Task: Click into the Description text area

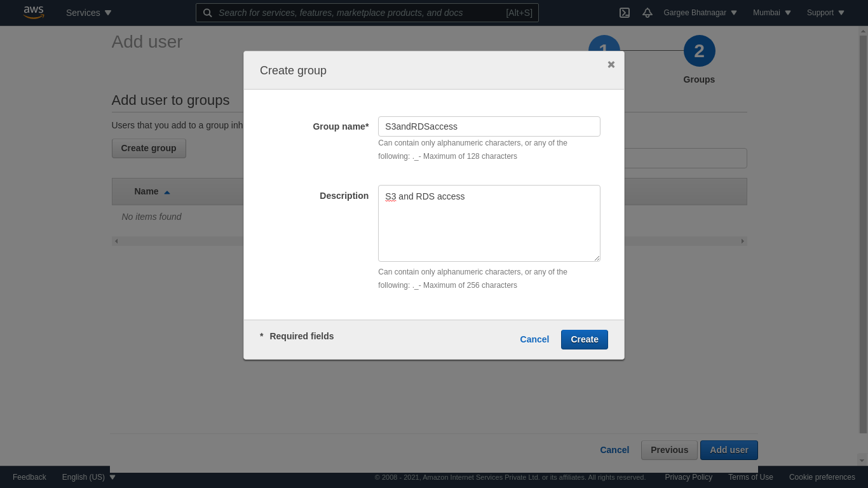Action: tap(489, 223)
